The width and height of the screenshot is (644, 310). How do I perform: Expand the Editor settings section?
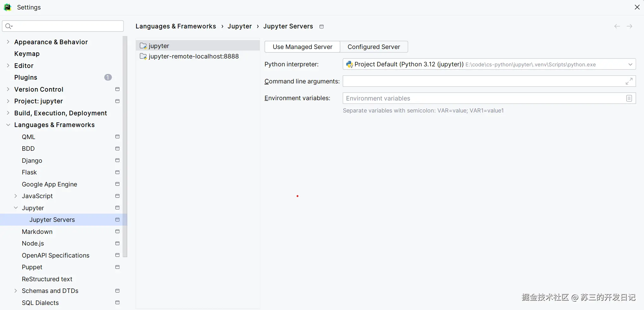pyautogui.click(x=8, y=66)
